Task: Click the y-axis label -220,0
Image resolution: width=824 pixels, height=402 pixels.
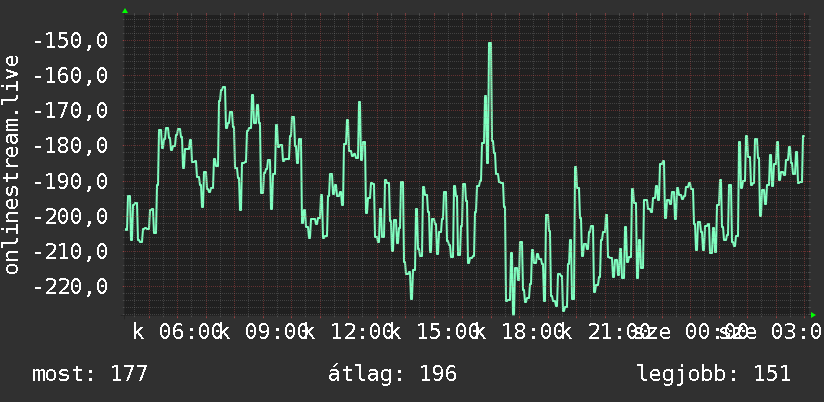Action: click(70, 287)
